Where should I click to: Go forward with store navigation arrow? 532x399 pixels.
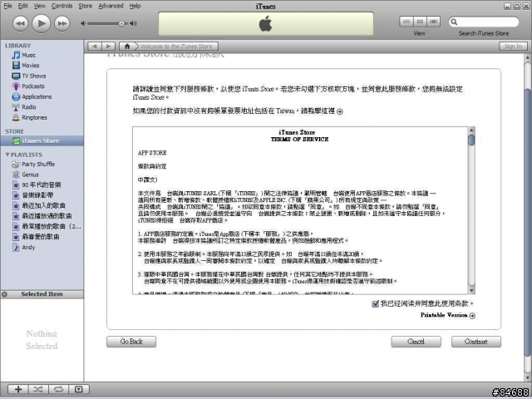(109, 47)
